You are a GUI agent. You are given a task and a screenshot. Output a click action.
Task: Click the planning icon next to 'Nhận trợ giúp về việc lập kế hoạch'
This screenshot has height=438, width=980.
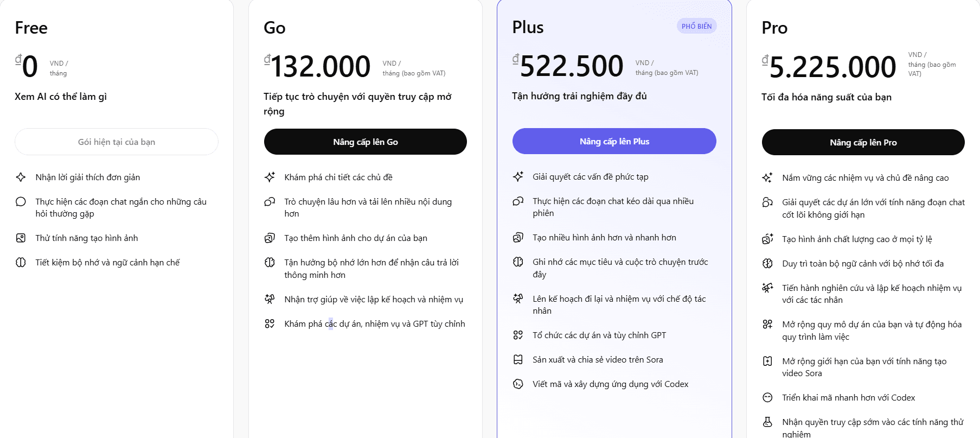[x=270, y=299]
